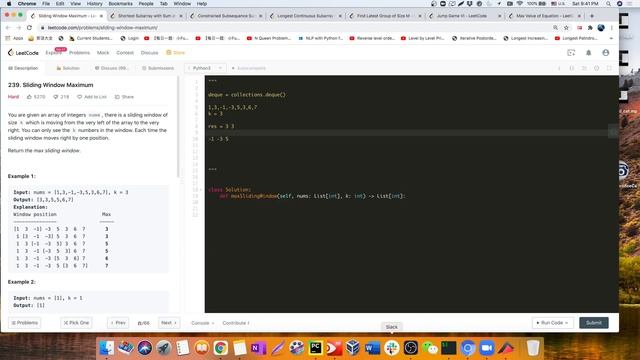The image size is (640, 360).
Task: Open the N Queen Problem bookmark
Action: (x=269, y=38)
